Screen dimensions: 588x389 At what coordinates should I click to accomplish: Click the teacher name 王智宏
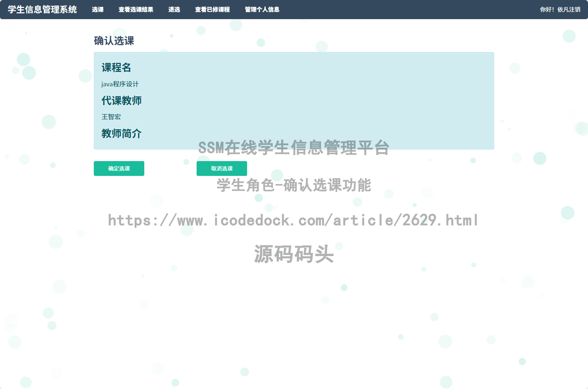point(111,117)
